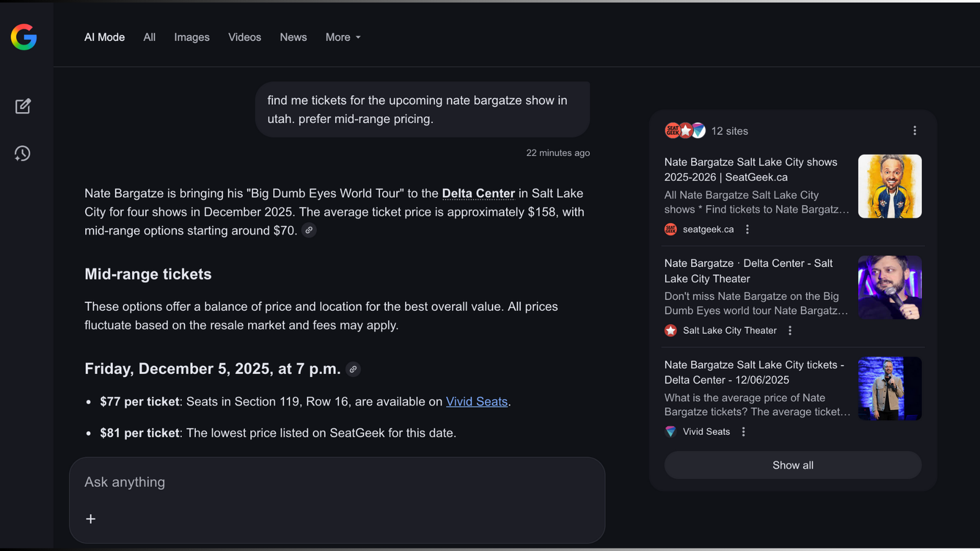The width and height of the screenshot is (980, 551).
Task: Expand the More dropdown menu
Action: (343, 37)
